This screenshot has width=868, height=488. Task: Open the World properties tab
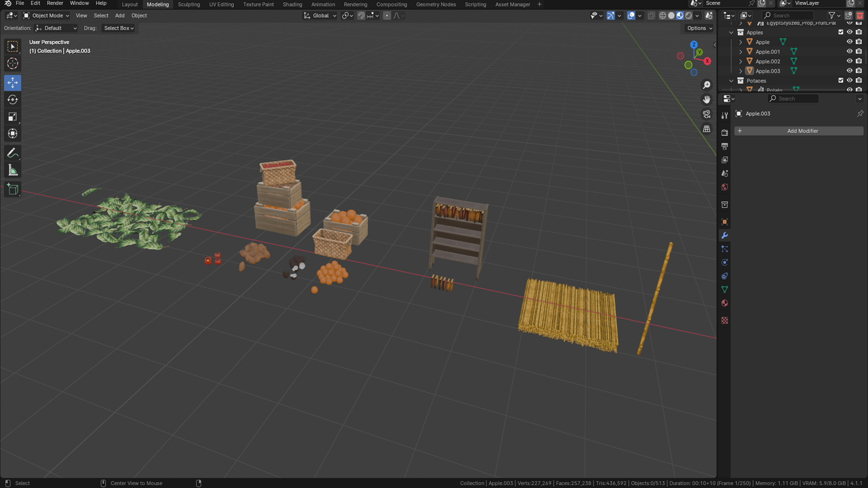tap(724, 187)
